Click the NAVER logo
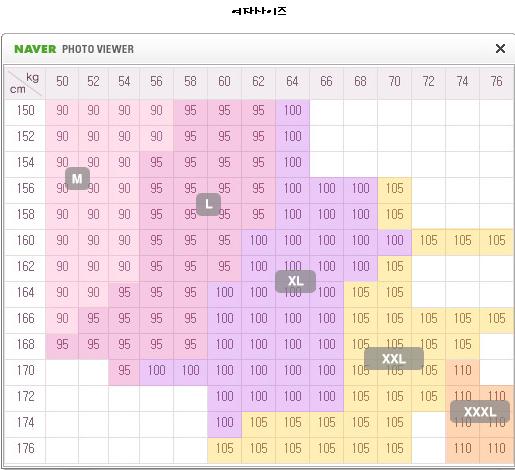The height and width of the screenshot is (470, 515). [35, 49]
